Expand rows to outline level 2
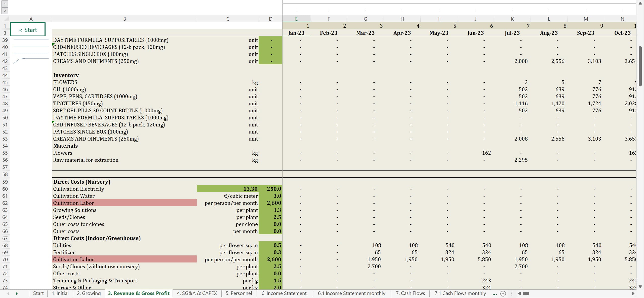The image size is (644, 298). (x=5, y=11)
